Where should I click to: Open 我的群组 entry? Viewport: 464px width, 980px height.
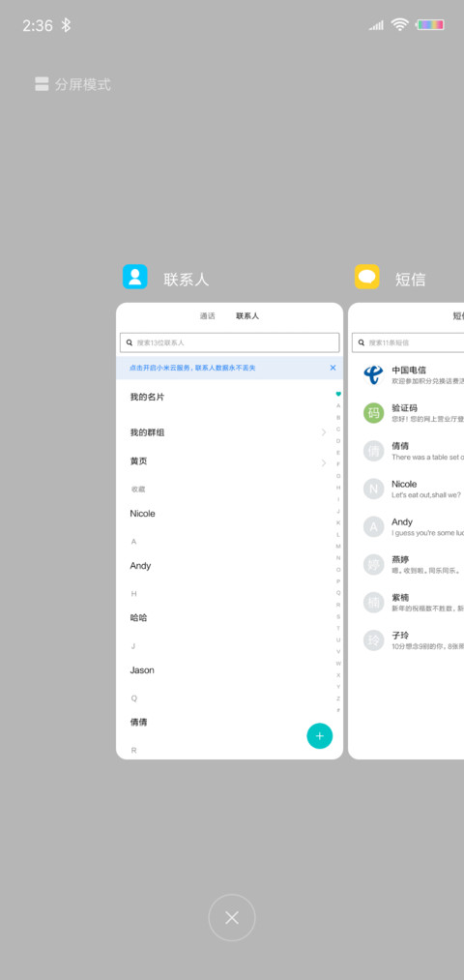229,432
